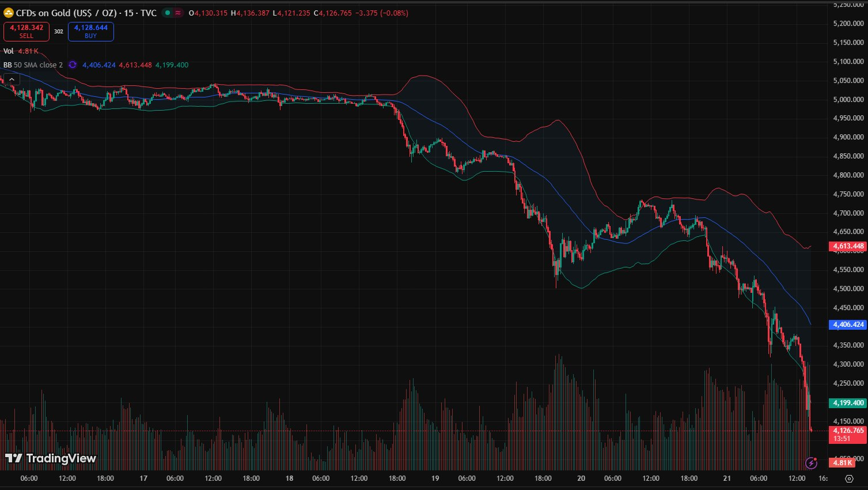Viewport: 868px width, 490px height.
Task: Click the purple lightning bolt icon
Action: pyautogui.click(x=812, y=462)
